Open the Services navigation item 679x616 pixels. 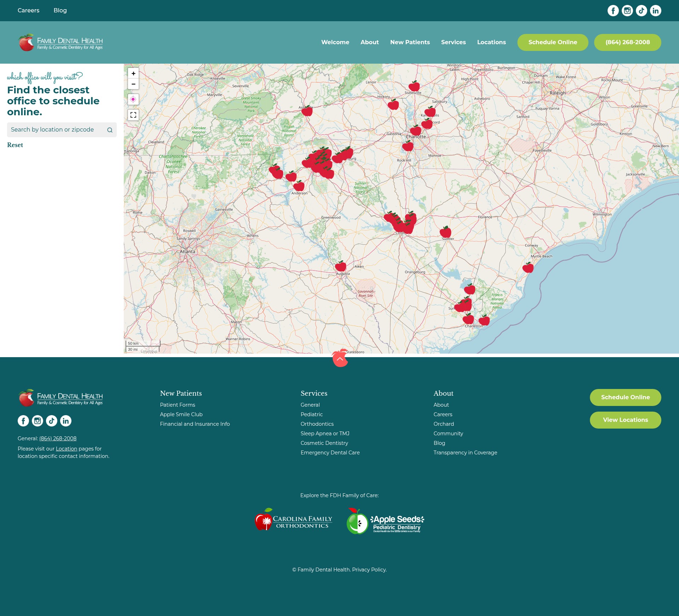point(453,42)
